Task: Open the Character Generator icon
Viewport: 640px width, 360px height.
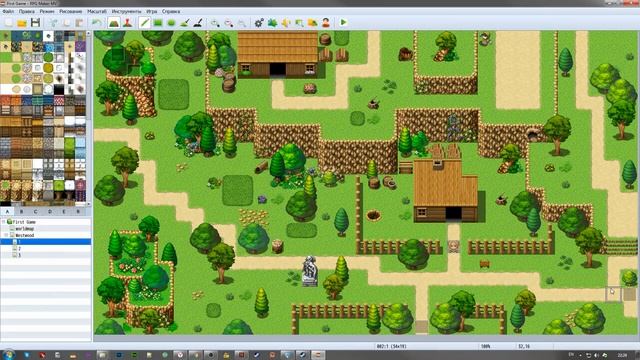Action: coord(326,22)
